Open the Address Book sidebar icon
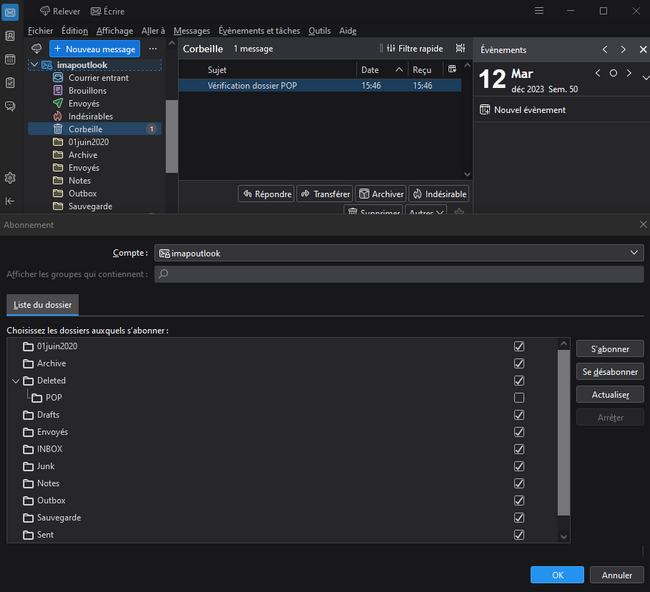The image size is (650, 592). [x=10, y=36]
